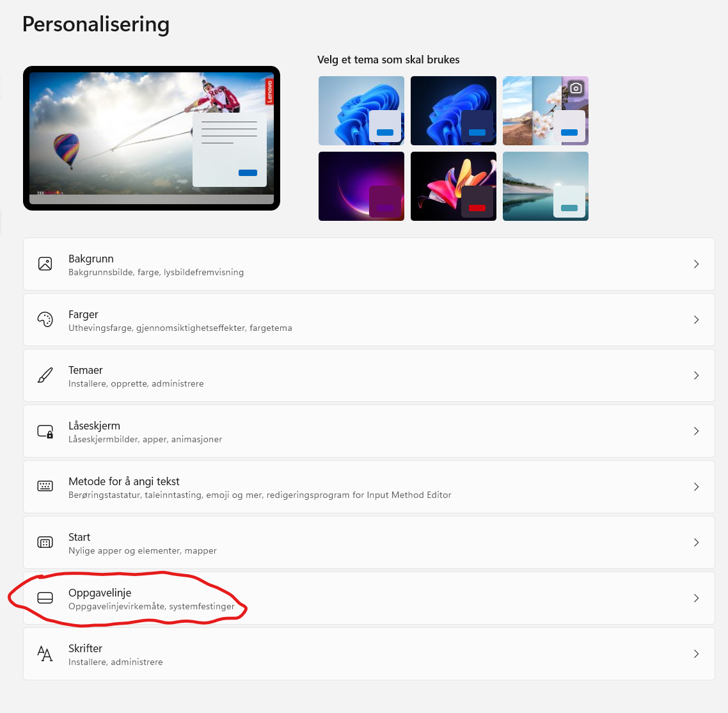Open Skrifter font settings
728x713 pixels.
(368, 653)
